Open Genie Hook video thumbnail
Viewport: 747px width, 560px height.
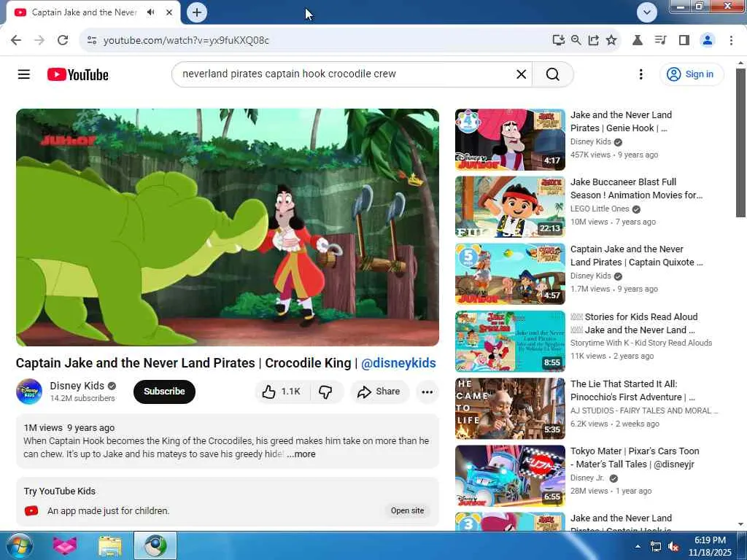coord(510,139)
